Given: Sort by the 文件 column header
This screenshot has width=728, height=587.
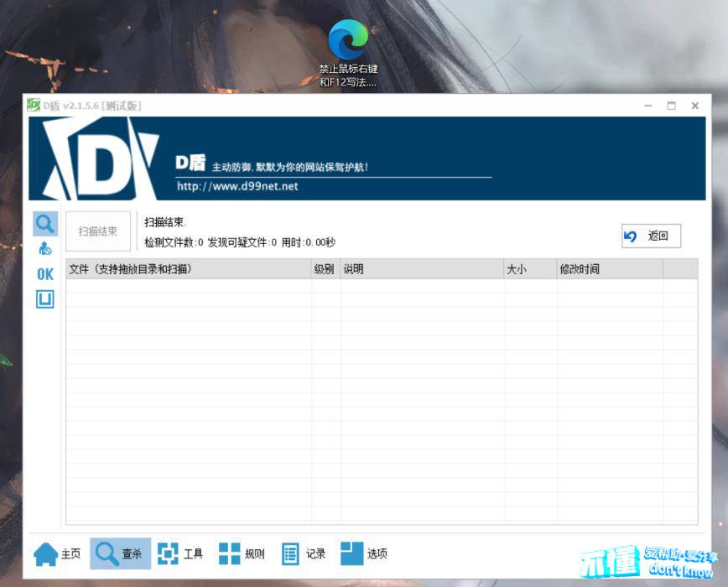Looking at the screenshot, I should point(188,269).
